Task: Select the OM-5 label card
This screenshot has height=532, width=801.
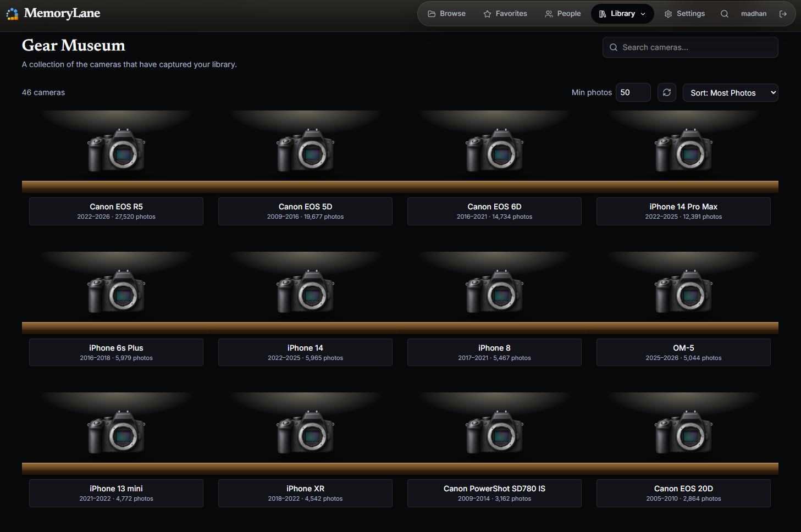Action: tap(684, 352)
